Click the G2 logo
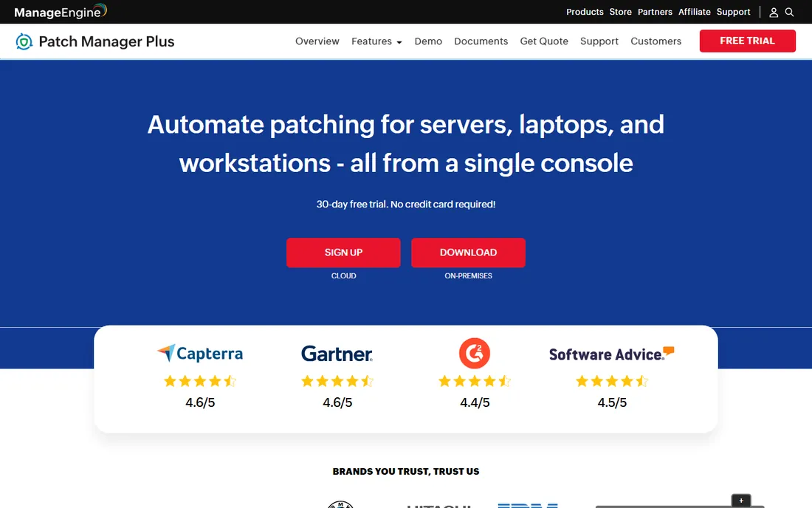Image resolution: width=812 pixels, height=508 pixels. pos(475,353)
